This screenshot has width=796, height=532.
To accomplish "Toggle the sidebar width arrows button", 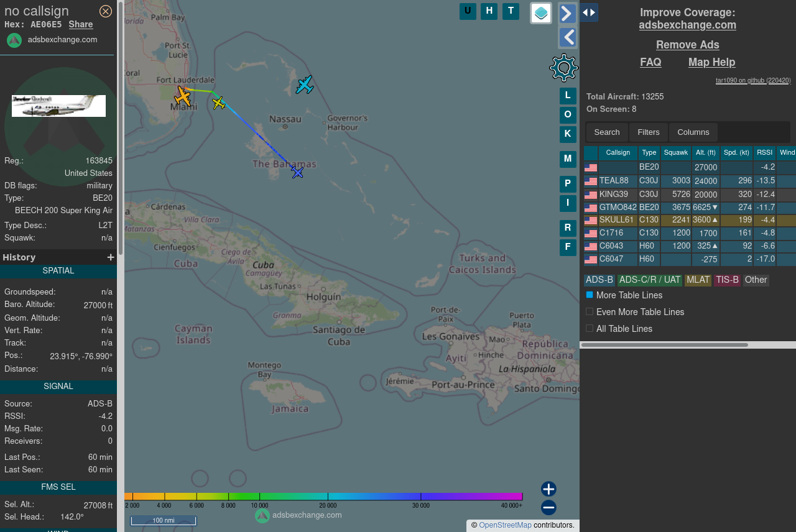I will coord(589,12).
